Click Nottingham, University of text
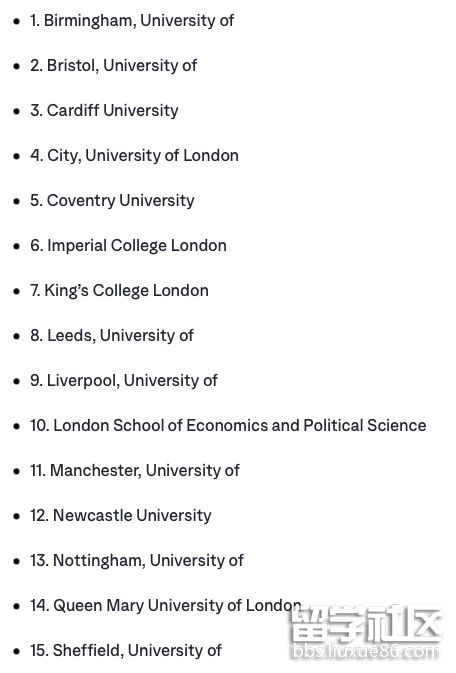The width and height of the screenshot is (456, 673). tap(137, 561)
